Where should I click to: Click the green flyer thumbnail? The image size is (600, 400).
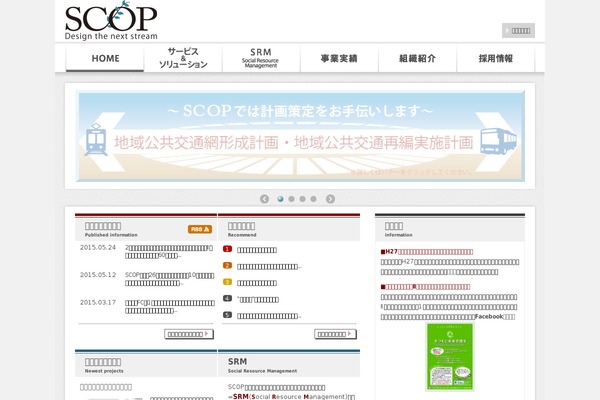[450, 357]
